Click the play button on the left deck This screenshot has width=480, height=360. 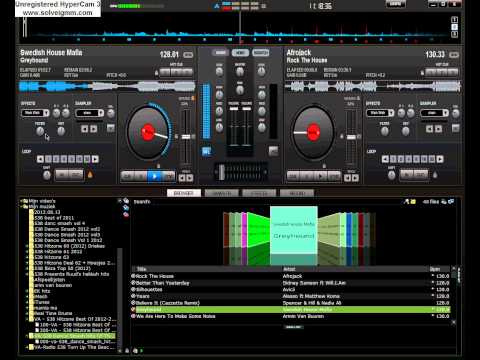pyautogui.click(x=154, y=176)
